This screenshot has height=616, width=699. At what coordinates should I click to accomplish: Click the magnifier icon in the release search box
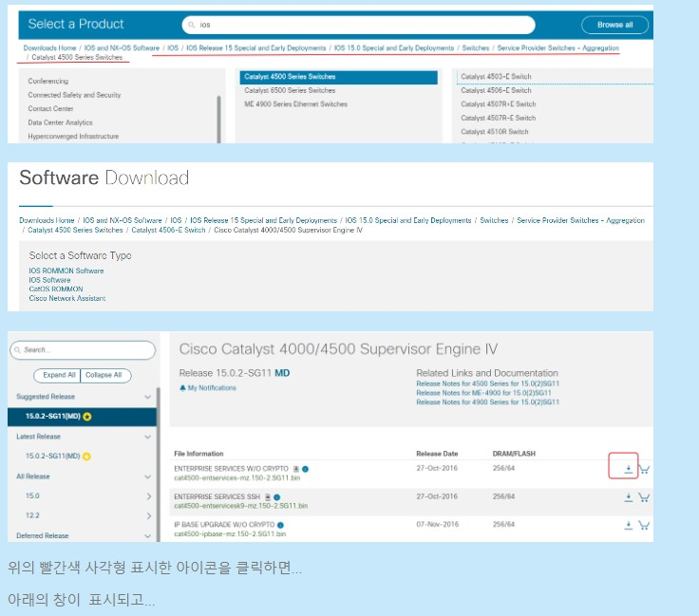18,350
